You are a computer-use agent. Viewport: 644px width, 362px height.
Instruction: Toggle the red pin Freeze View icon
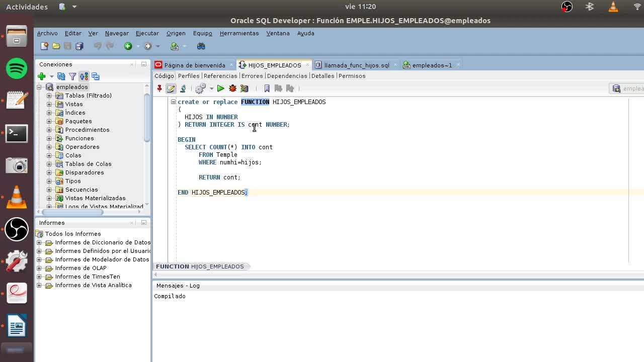[x=159, y=88]
